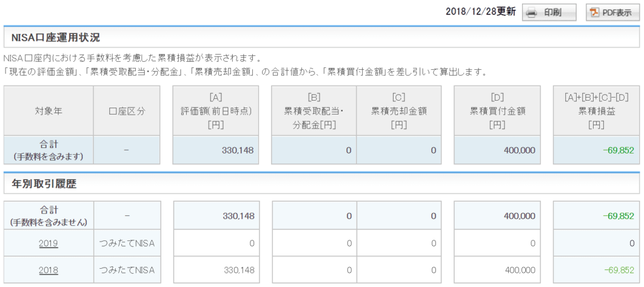Click 400,000 in the 2018 row
The width and height of the screenshot is (644, 287).
519,270
